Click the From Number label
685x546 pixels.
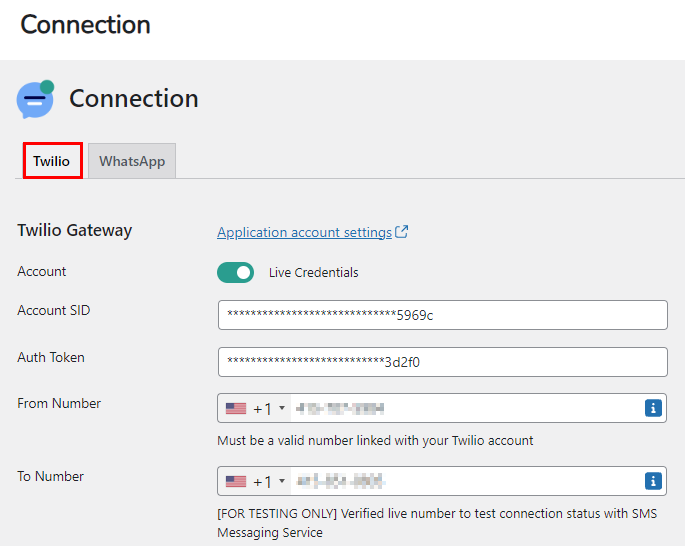[x=59, y=403]
